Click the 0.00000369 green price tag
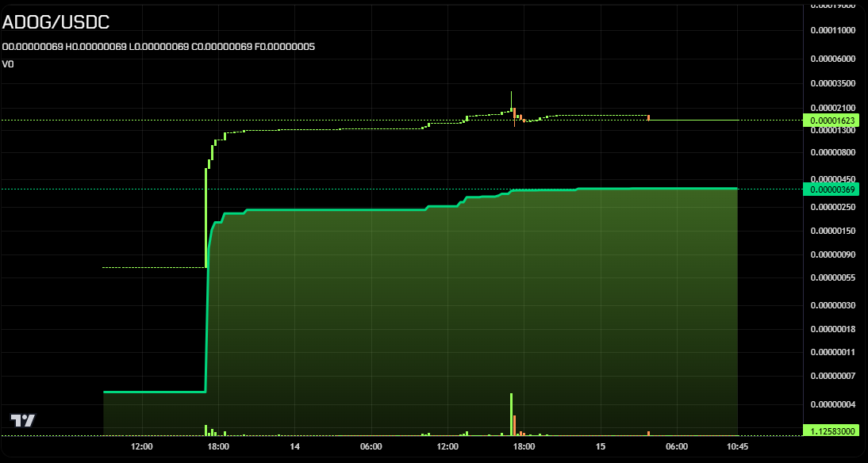The height and width of the screenshot is (463, 868). [x=832, y=189]
